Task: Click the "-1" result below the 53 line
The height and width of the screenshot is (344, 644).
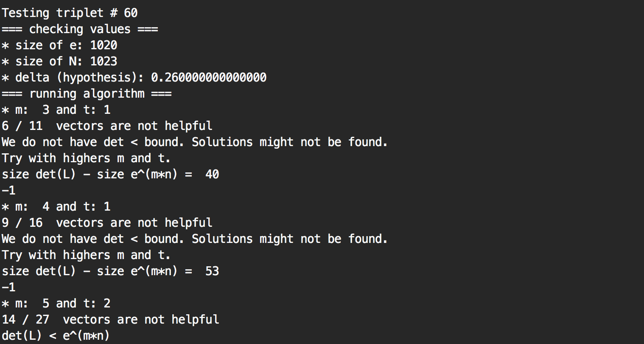Action: tap(8, 287)
